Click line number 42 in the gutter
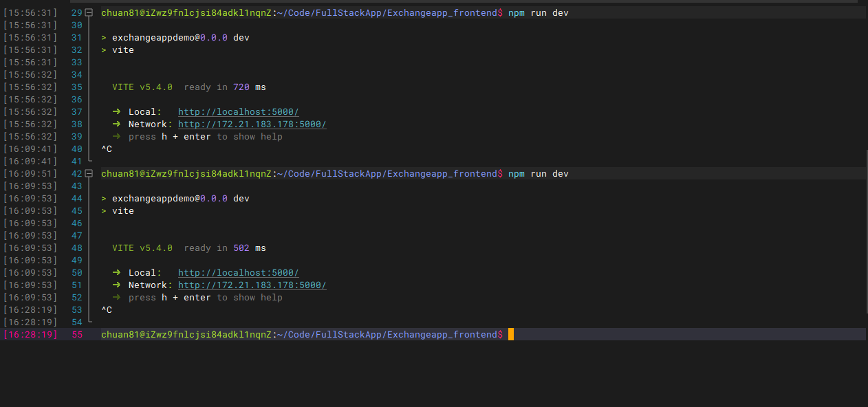This screenshot has width=868, height=407. 77,174
